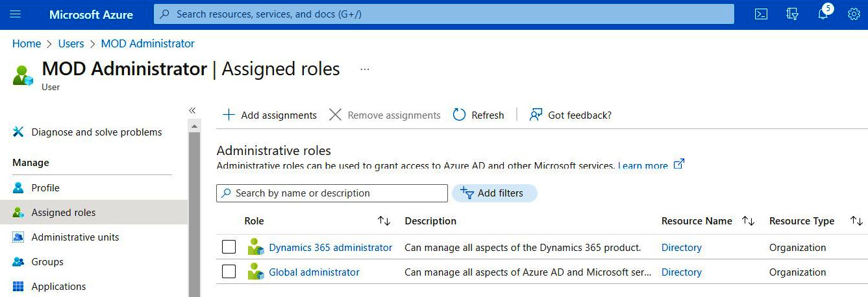Select Assigned roles in the sidebar
The height and width of the screenshot is (297, 868).
pos(93,213)
